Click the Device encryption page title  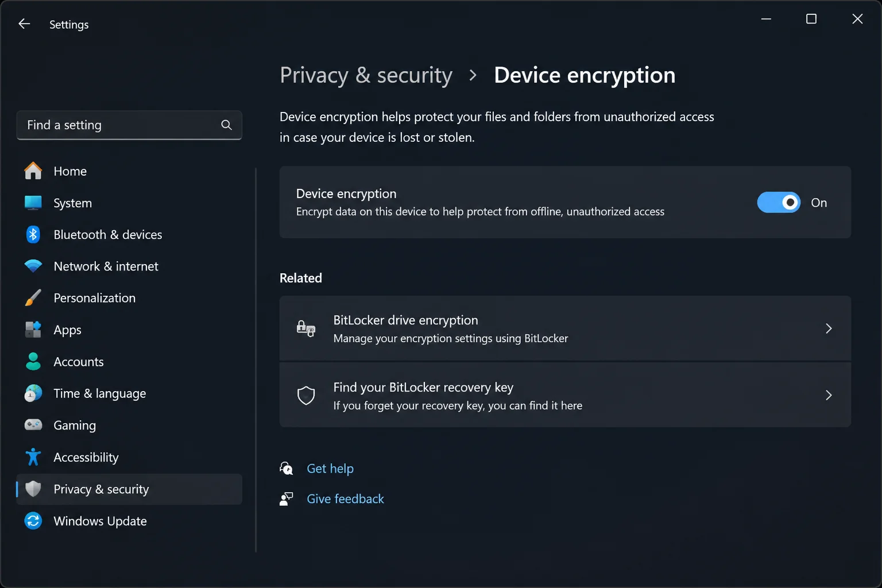585,75
